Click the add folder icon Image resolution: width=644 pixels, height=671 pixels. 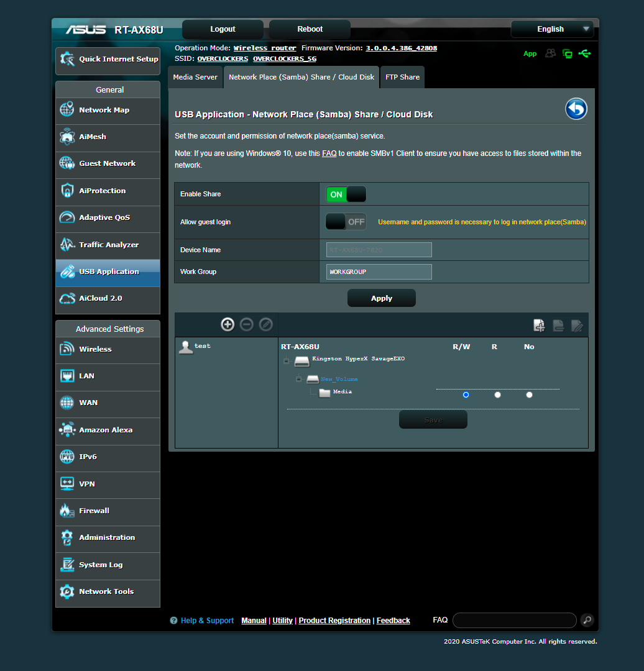click(539, 326)
